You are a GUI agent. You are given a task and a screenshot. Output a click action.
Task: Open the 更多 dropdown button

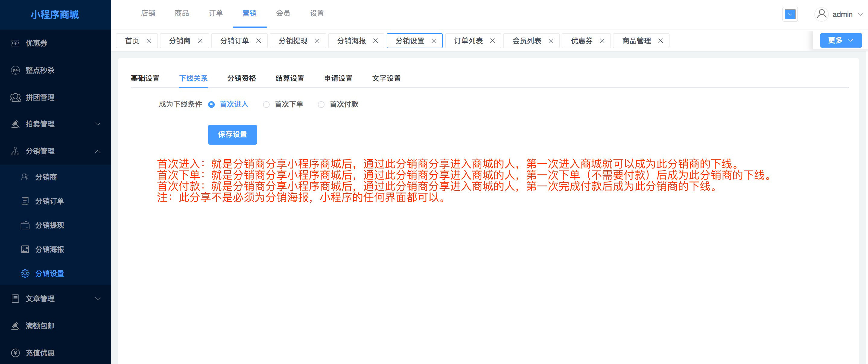[x=841, y=40]
